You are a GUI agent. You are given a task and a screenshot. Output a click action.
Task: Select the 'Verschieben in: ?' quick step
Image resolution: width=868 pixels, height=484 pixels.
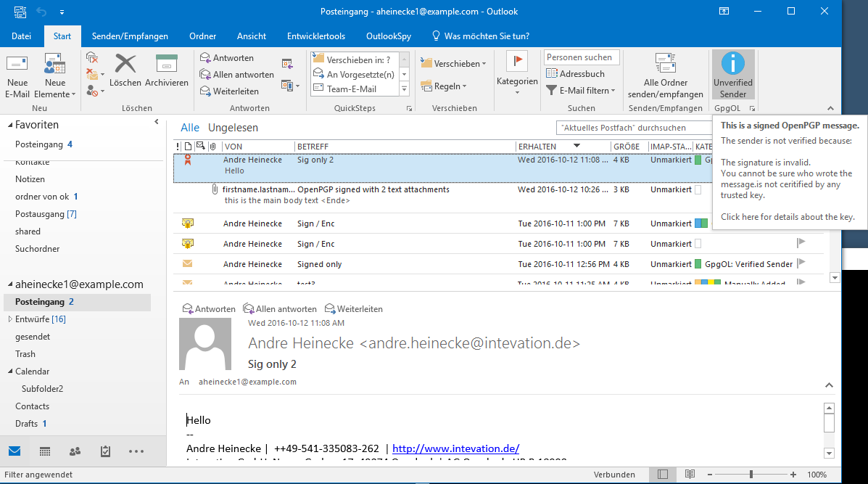(355, 60)
